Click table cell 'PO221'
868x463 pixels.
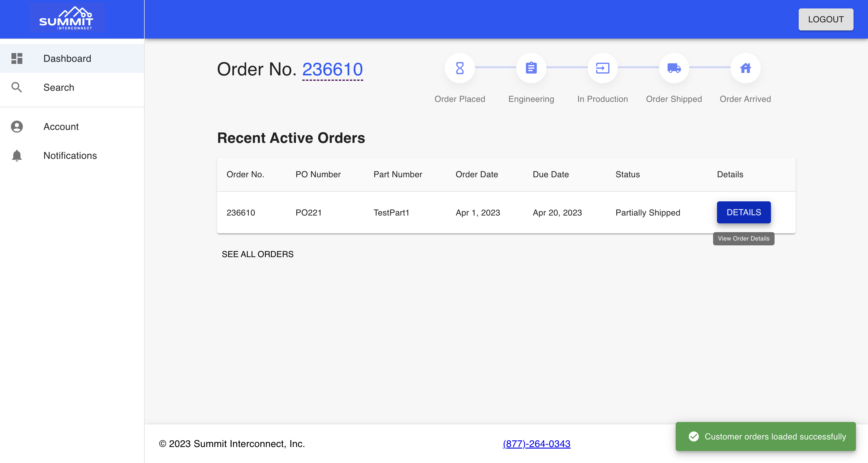coord(308,213)
